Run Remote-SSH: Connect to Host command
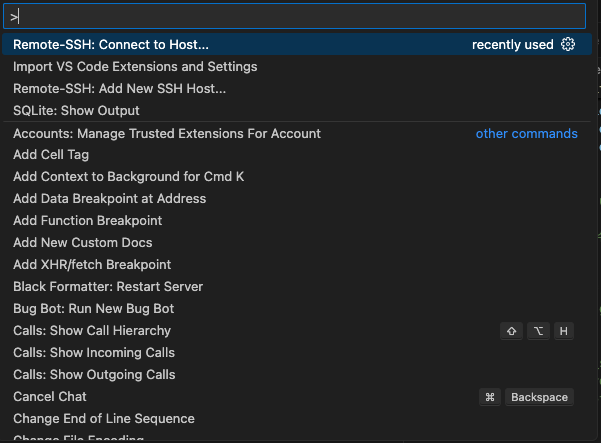 click(297, 44)
